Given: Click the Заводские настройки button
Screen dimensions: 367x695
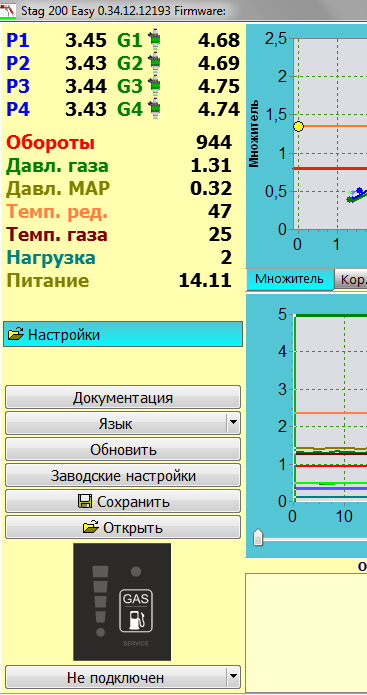Looking at the screenshot, I should click(123, 476).
